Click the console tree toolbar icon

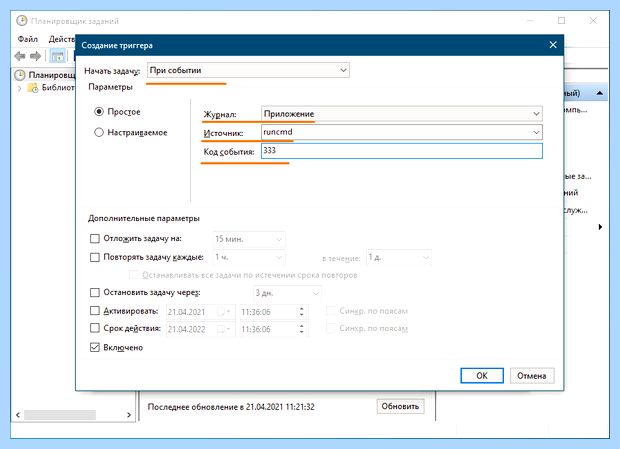click(58, 57)
